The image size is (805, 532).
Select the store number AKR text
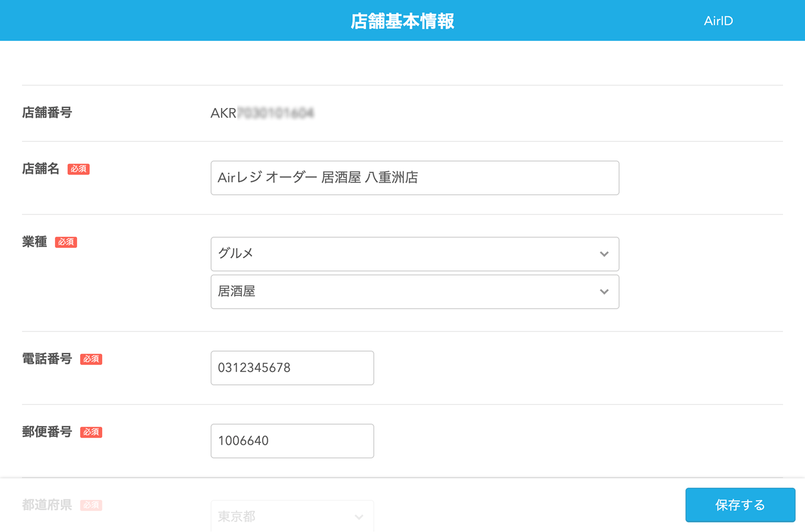[x=262, y=113]
